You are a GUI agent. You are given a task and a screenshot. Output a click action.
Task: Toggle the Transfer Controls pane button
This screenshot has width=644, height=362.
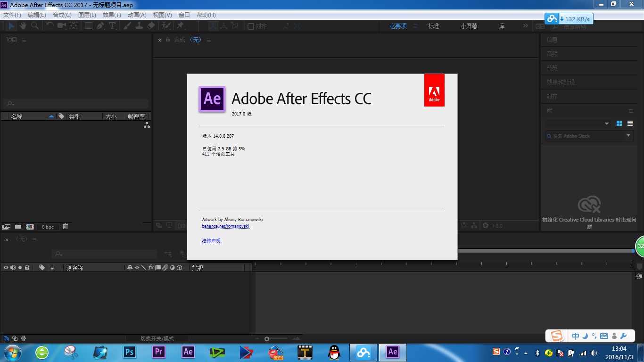click(15, 338)
